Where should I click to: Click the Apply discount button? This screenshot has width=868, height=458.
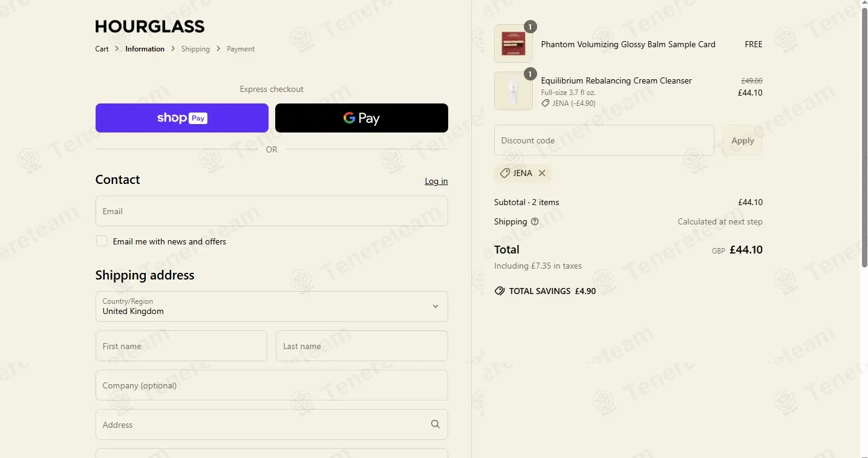(743, 140)
